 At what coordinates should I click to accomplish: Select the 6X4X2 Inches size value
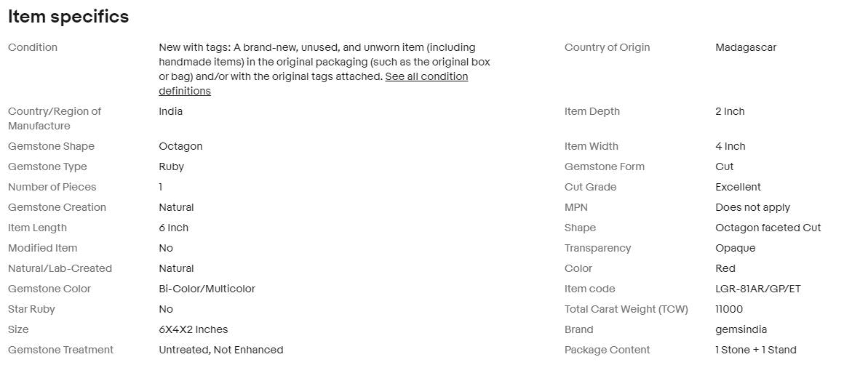point(194,330)
